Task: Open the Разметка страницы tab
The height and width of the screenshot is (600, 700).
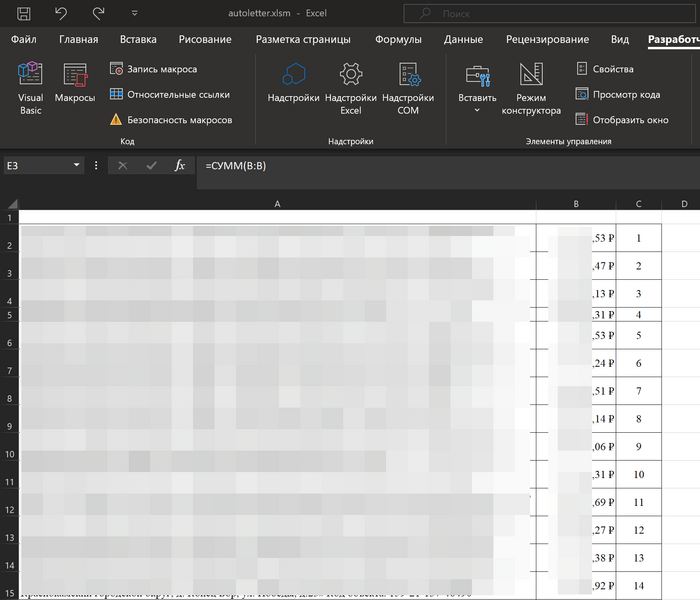Action: click(303, 40)
